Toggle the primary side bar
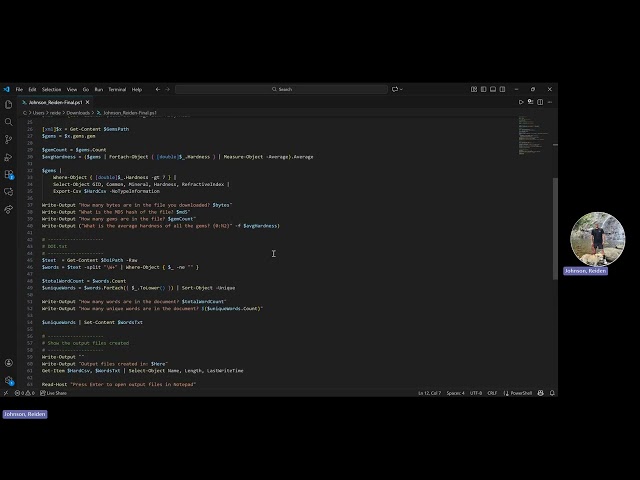Viewport: 640px width, 480px height. pos(483,89)
